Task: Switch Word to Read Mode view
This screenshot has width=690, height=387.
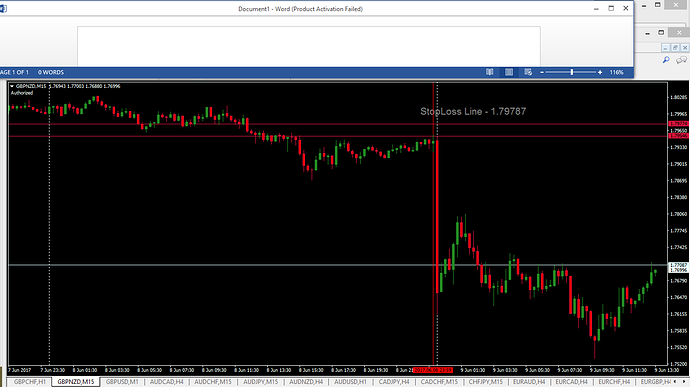Action: click(489, 72)
